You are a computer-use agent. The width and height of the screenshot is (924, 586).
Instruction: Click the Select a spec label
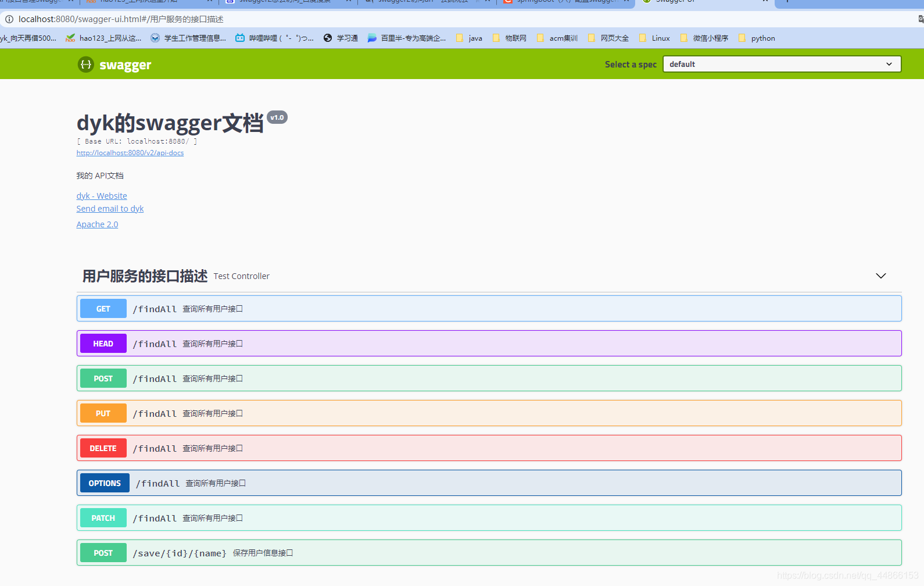(631, 65)
